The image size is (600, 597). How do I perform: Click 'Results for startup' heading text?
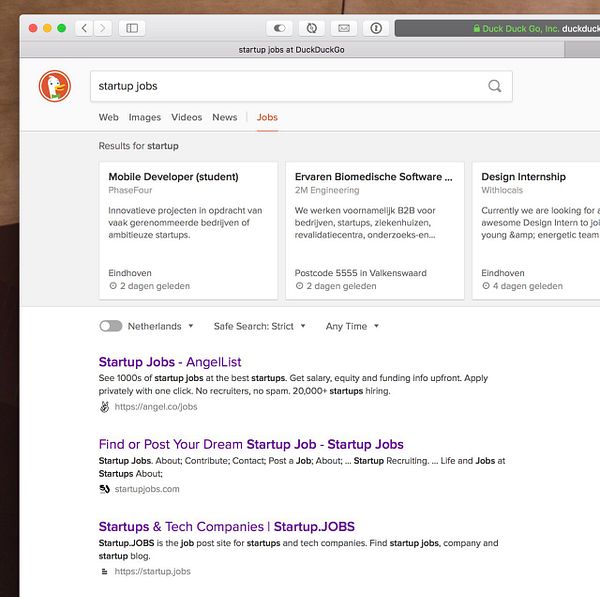click(x=139, y=146)
